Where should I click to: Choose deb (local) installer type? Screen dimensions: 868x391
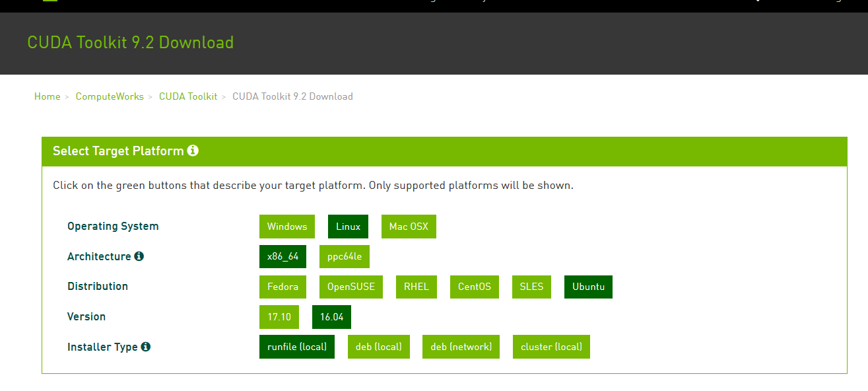tap(378, 347)
